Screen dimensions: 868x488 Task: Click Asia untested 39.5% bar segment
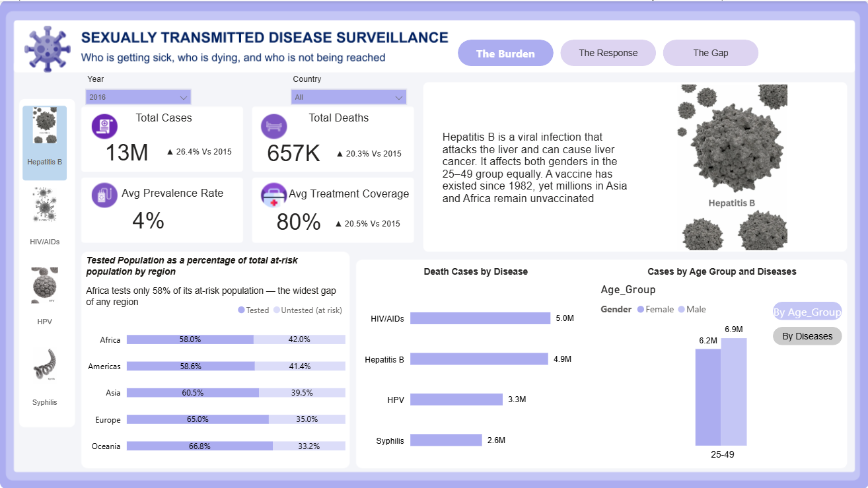click(302, 392)
